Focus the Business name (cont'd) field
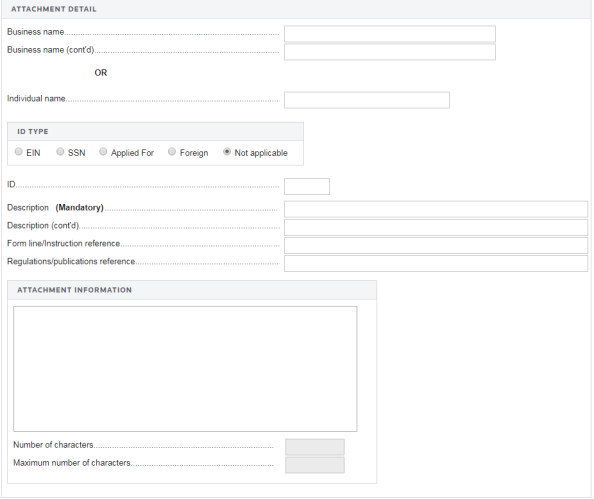The height and width of the screenshot is (499, 594). (x=390, y=52)
